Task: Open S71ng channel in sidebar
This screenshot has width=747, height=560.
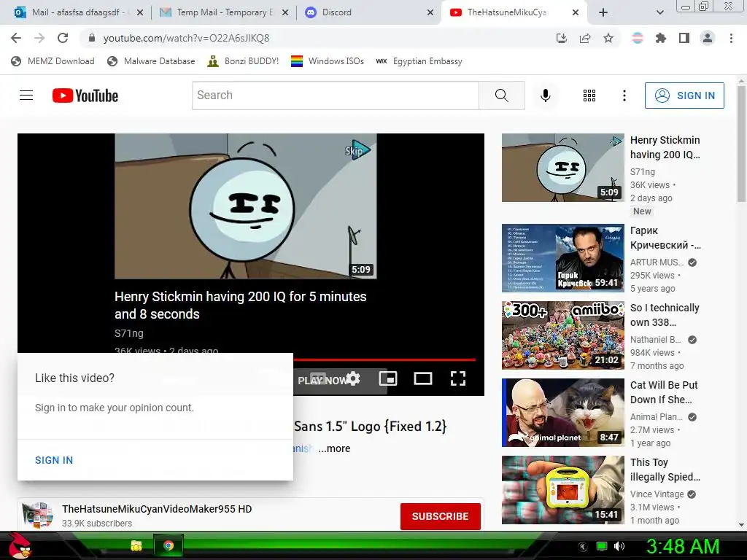Action: (642, 171)
